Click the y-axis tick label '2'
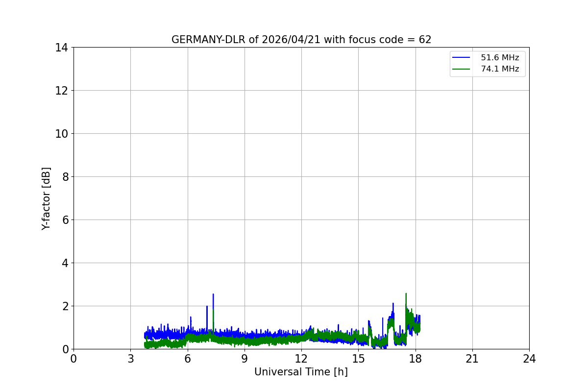Screen dimensions: 588x392 (x=65, y=306)
